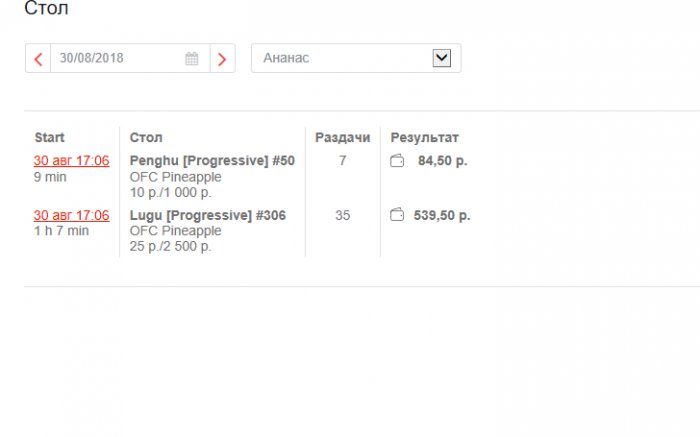The height and width of the screenshot is (437, 700).
Task: Select the Penghu [Progressive] #50 table name
Action: (x=212, y=161)
